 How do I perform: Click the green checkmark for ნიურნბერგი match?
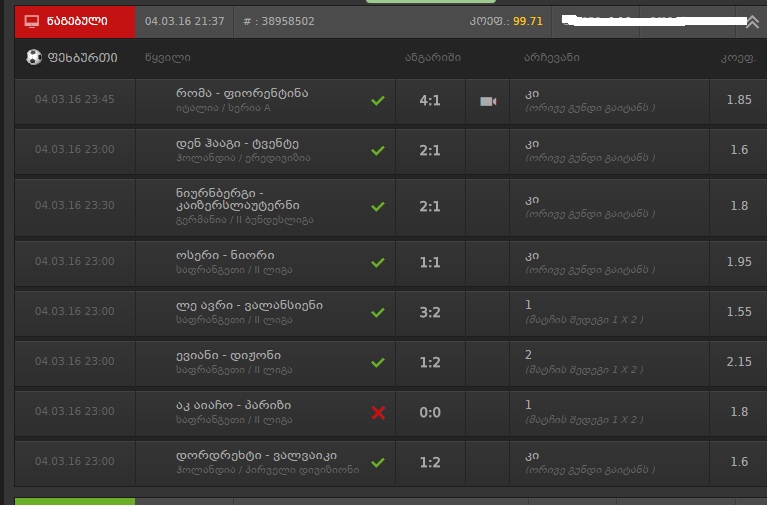coord(378,207)
